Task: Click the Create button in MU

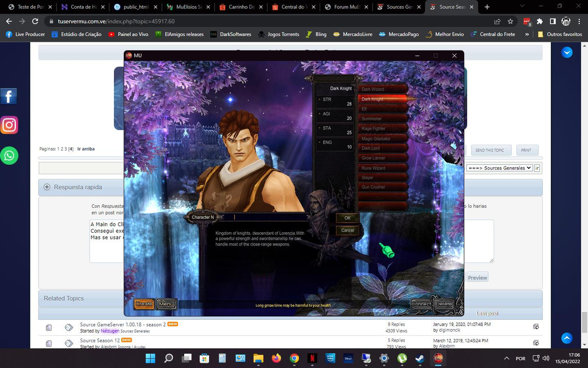Action: pos(144,304)
